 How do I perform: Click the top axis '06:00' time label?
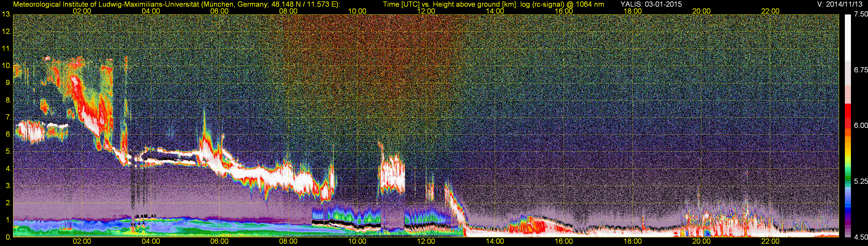point(219,11)
